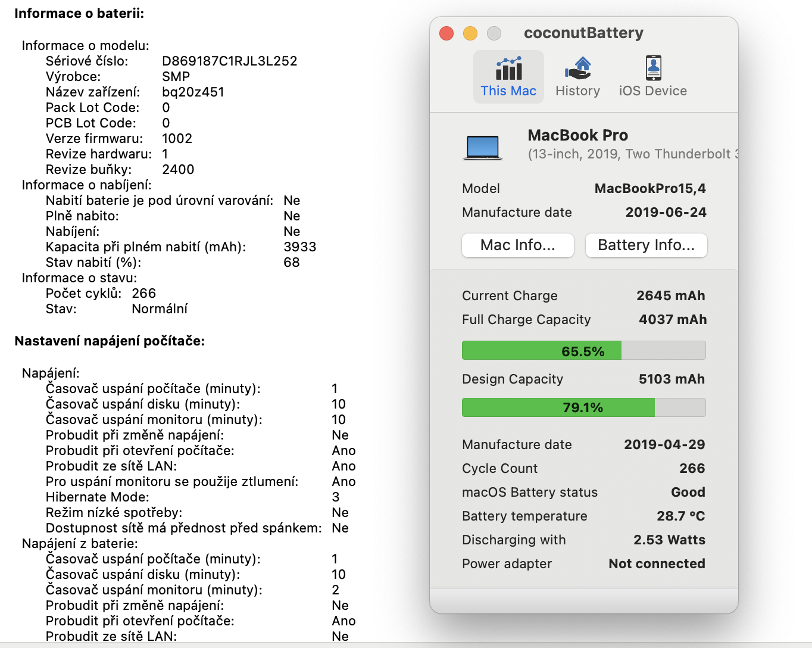
Task: Click the 'Plně nabito:' label
Action: click(x=82, y=216)
